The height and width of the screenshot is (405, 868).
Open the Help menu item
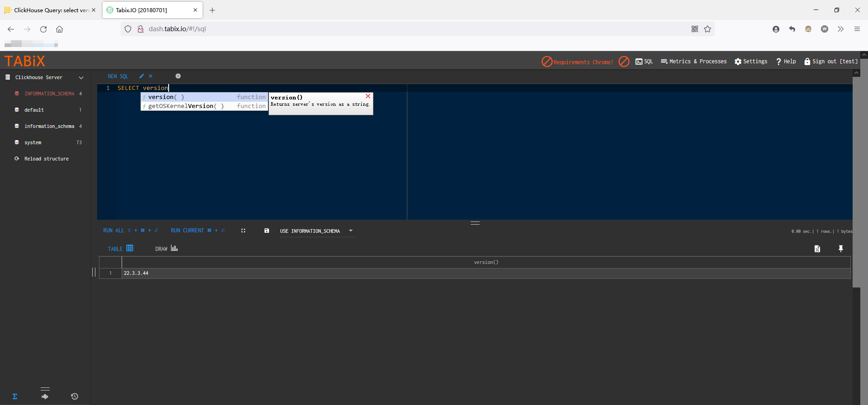[x=786, y=61]
